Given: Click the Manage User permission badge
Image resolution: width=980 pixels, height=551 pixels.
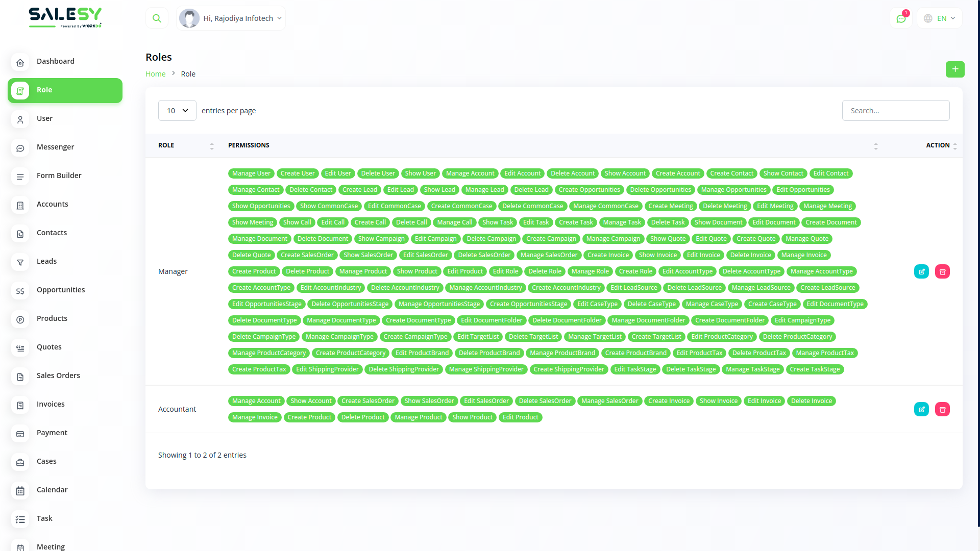Looking at the screenshot, I should (251, 173).
